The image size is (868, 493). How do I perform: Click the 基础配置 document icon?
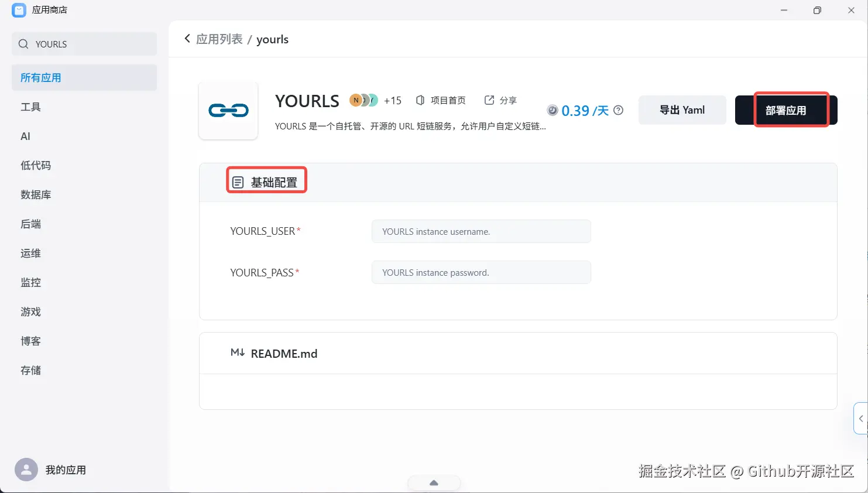click(x=238, y=183)
